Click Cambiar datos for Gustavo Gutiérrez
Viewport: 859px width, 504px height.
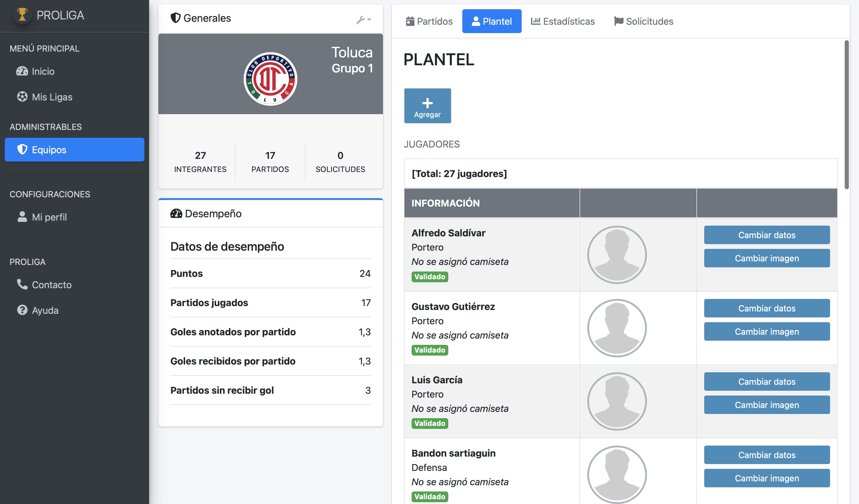[x=767, y=308]
